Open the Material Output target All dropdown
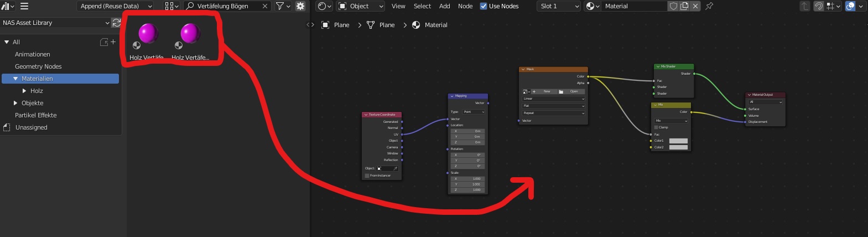Image resolution: width=868 pixels, height=237 pixels. click(x=766, y=102)
